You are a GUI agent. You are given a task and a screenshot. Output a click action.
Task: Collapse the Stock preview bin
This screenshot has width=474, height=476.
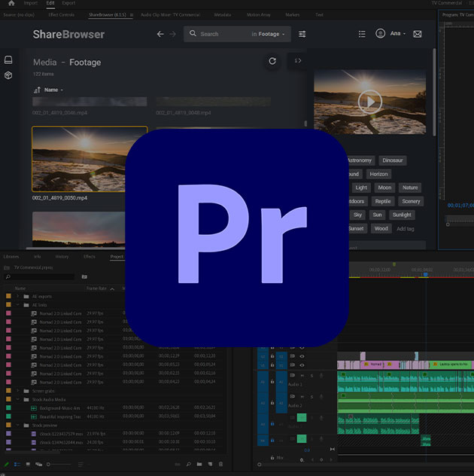click(x=18, y=425)
